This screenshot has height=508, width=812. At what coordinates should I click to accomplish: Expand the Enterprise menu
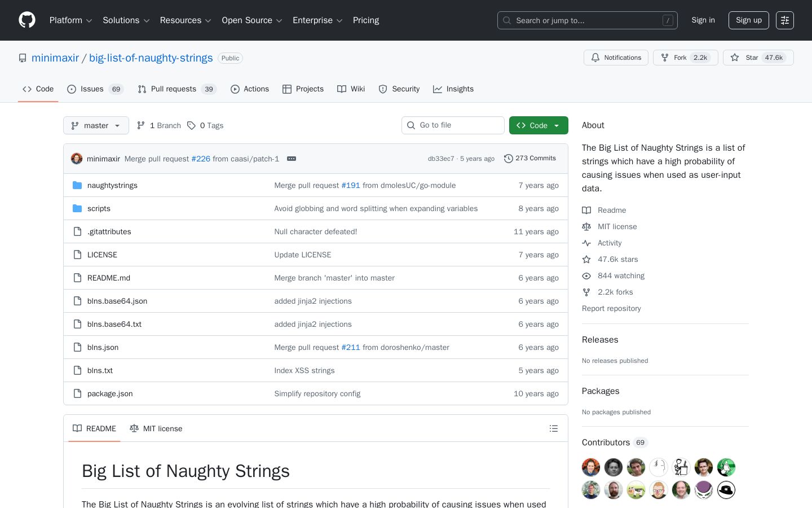click(317, 20)
